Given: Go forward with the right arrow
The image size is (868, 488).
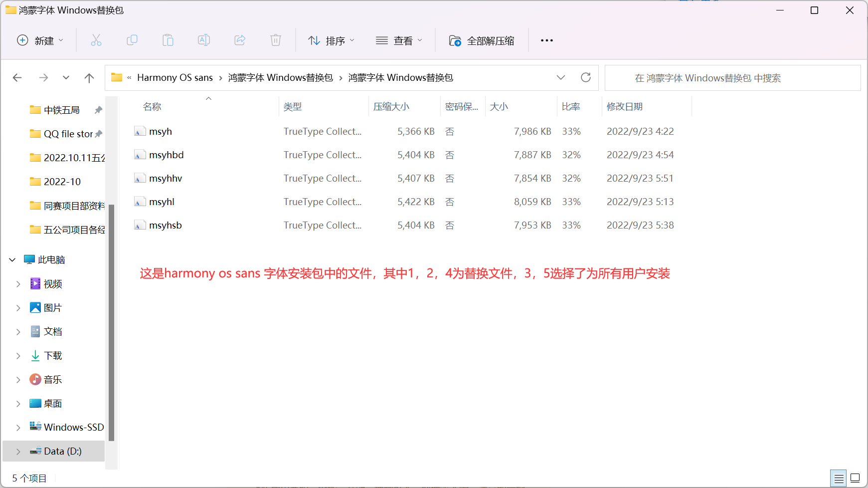Looking at the screenshot, I should coord(44,78).
